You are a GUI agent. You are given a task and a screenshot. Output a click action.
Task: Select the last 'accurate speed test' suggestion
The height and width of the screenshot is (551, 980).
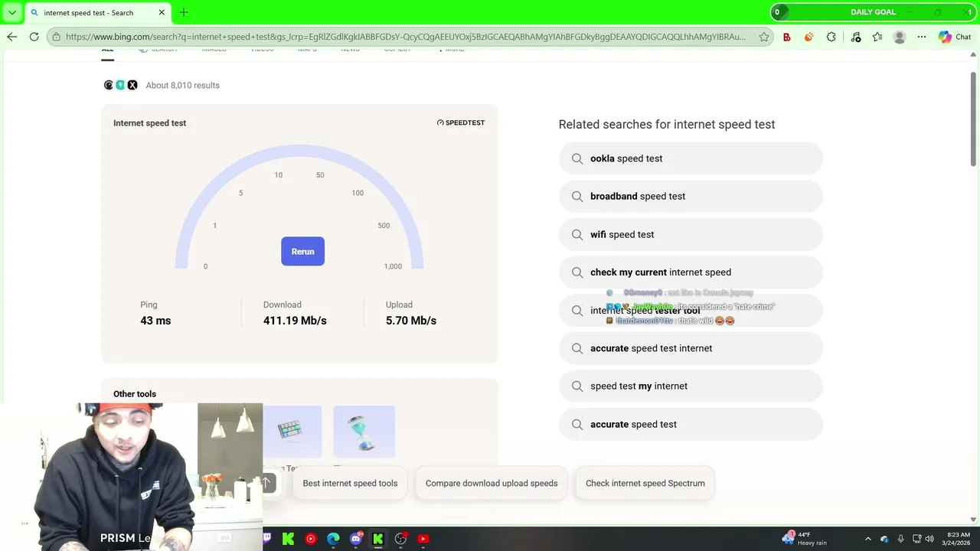click(x=691, y=424)
